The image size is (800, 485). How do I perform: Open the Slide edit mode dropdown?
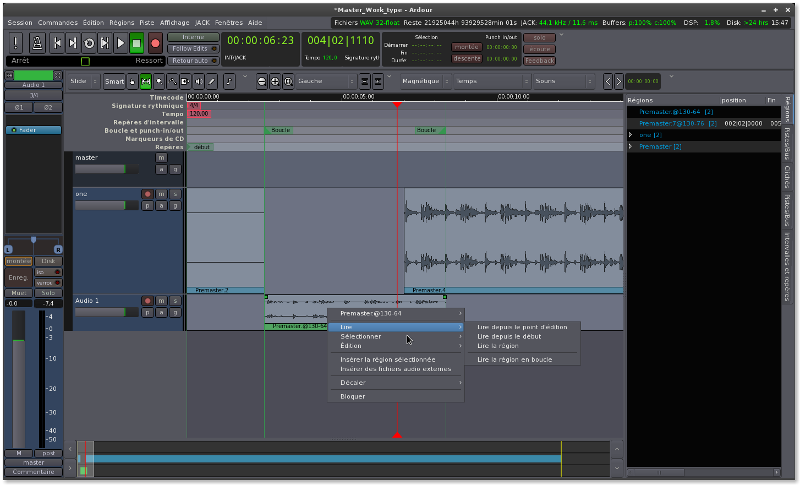point(84,81)
